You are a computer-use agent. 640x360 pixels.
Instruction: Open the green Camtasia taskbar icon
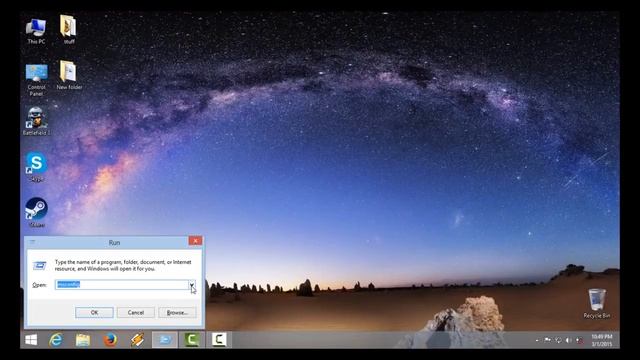tap(192, 340)
